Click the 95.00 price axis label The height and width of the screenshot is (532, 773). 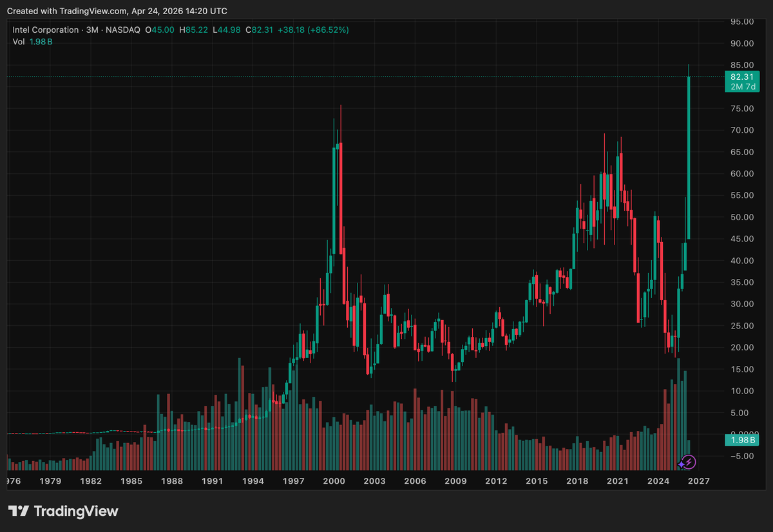point(742,22)
